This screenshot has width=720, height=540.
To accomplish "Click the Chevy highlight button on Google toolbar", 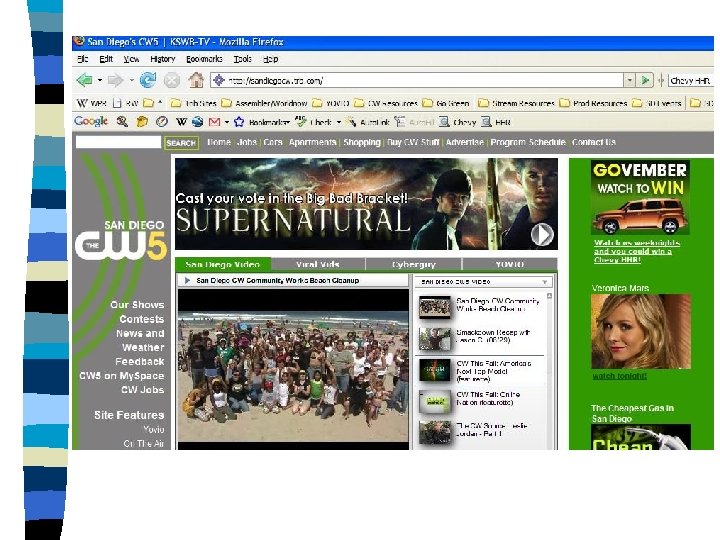I will (458, 122).
